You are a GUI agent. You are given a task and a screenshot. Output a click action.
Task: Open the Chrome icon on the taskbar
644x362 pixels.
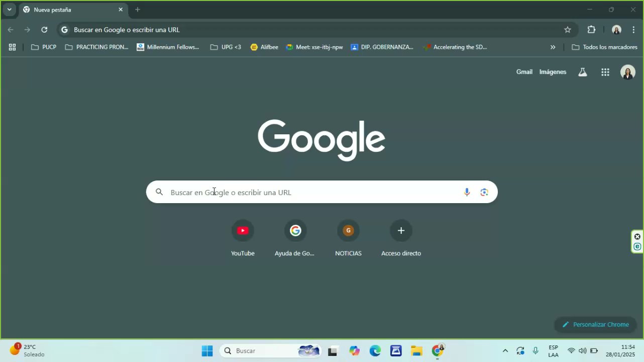point(438,351)
